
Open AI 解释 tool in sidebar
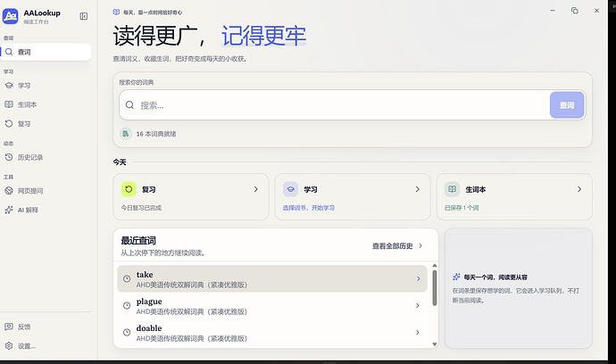pyautogui.click(x=46, y=210)
